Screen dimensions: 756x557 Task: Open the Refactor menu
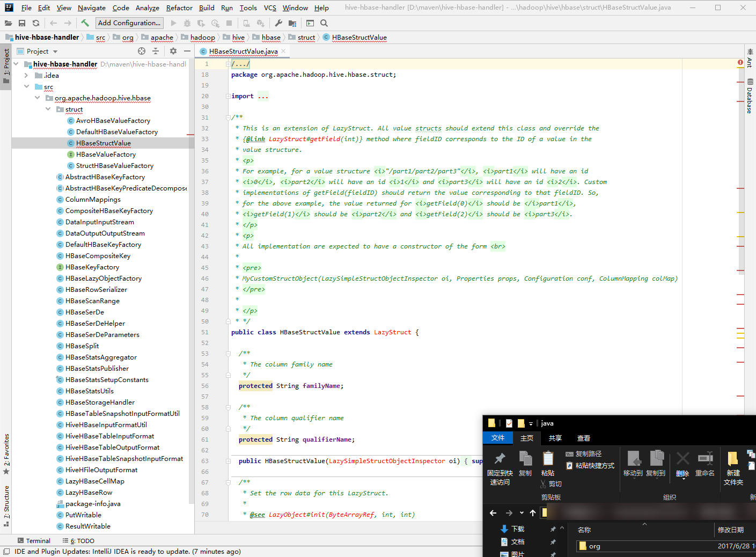(179, 8)
